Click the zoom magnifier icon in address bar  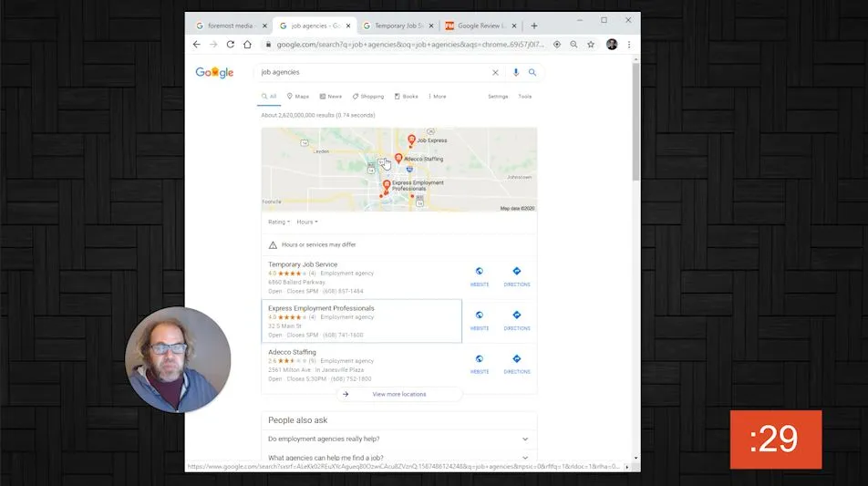(x=574, y=45)
